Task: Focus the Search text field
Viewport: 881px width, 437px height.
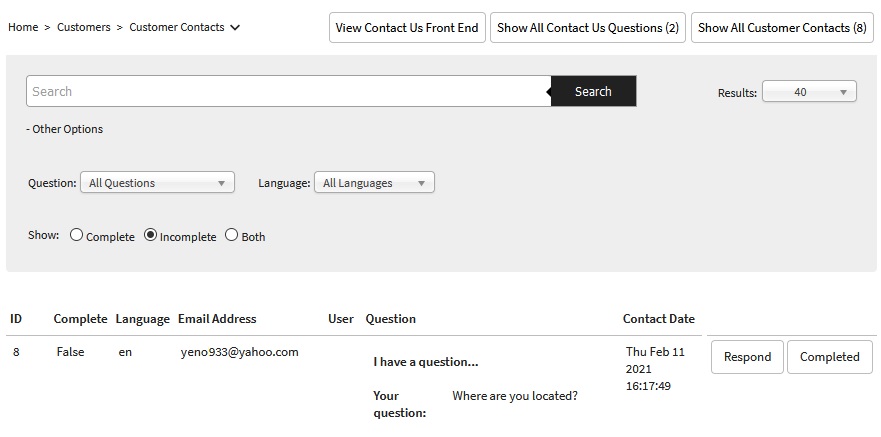Action: [288, 91]
